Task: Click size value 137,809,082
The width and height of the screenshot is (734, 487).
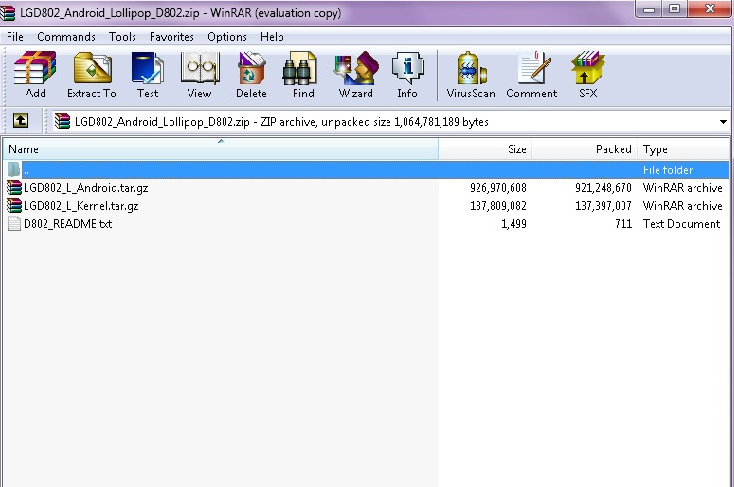Action: coord(498,206)
